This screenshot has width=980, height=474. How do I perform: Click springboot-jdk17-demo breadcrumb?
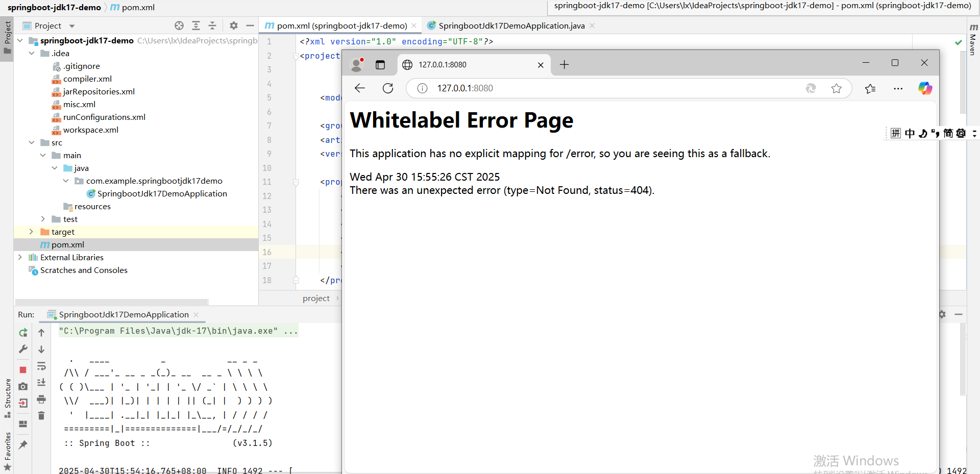click(54, 7)
